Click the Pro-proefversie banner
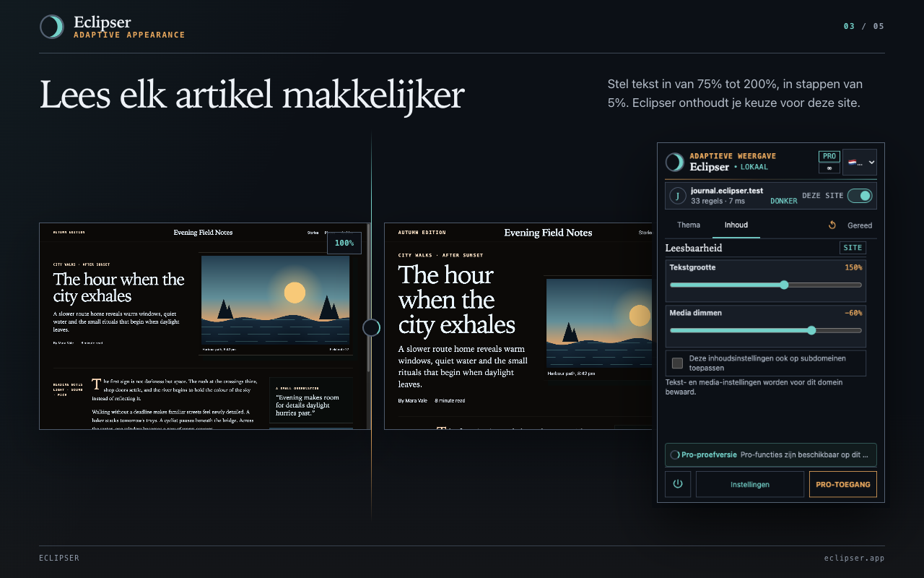Viewport: 924px width, 578px height. pos(771,455)
